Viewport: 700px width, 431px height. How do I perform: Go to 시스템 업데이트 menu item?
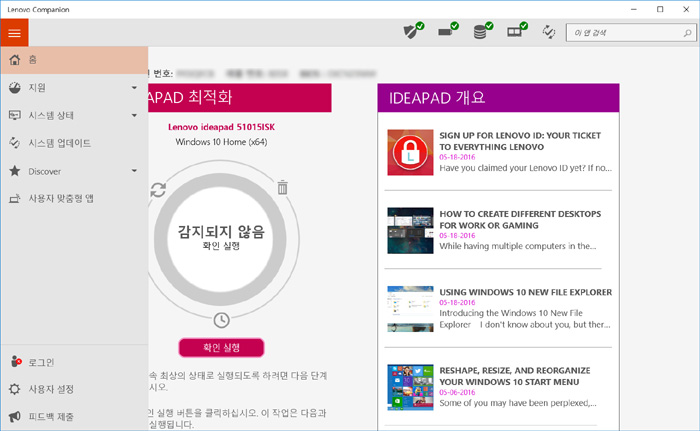point(75,143)
